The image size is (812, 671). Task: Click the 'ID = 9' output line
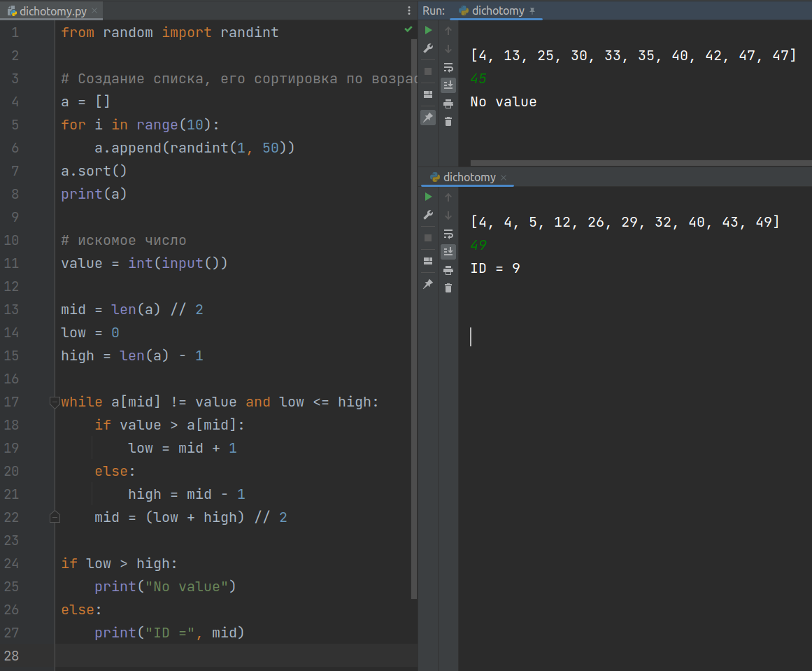[x=495, y=269]
